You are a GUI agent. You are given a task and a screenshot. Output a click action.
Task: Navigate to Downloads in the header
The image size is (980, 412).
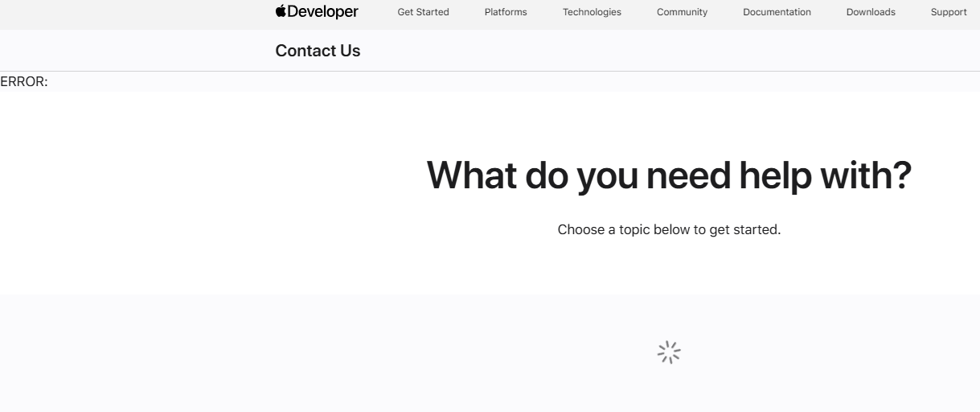[871, 12]
